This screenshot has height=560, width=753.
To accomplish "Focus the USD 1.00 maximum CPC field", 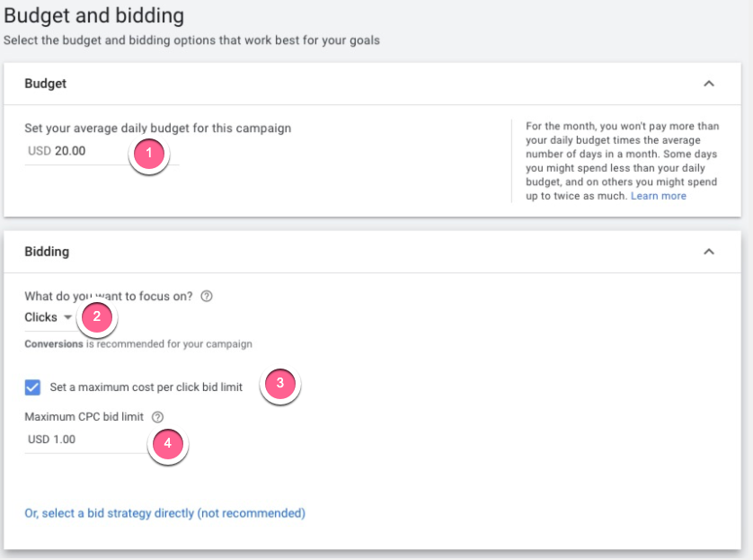I will (x=81, y=440).
